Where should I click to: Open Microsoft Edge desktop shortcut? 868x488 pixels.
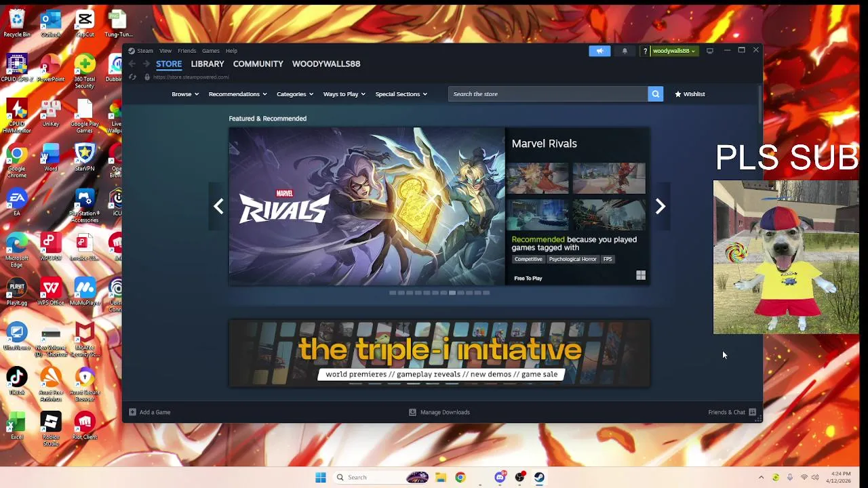[16, 251]
